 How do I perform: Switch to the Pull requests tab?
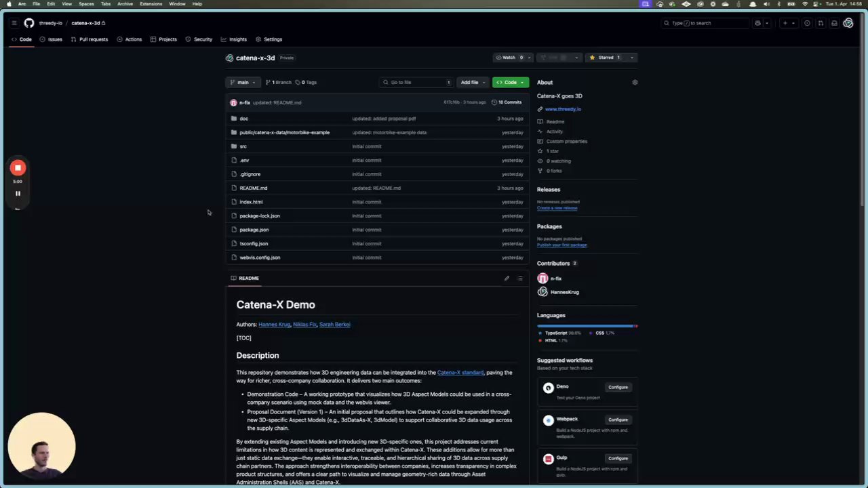pos(90,39)
